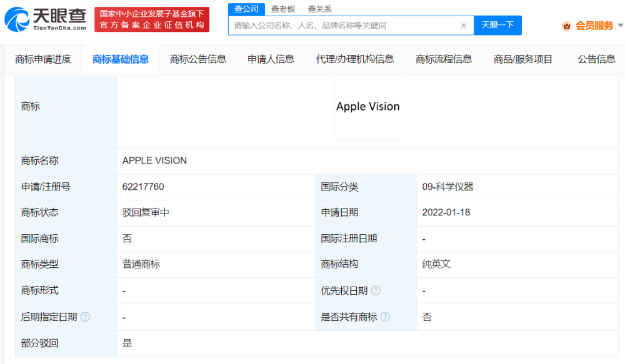Select the 是 value in 部分驳回 row

(x=127, y=343)
